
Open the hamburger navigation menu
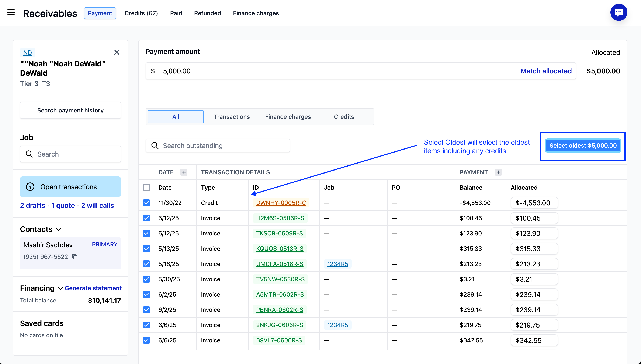click(x=11, y=13)
